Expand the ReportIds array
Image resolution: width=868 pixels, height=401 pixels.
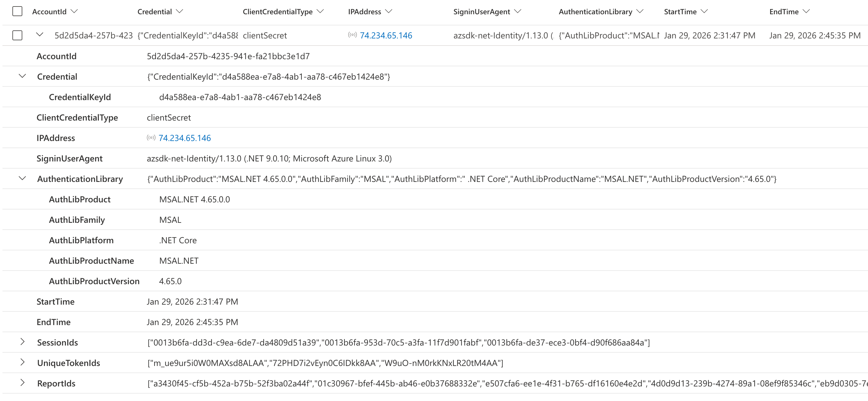pyautogui.click(x=22, y=383)
